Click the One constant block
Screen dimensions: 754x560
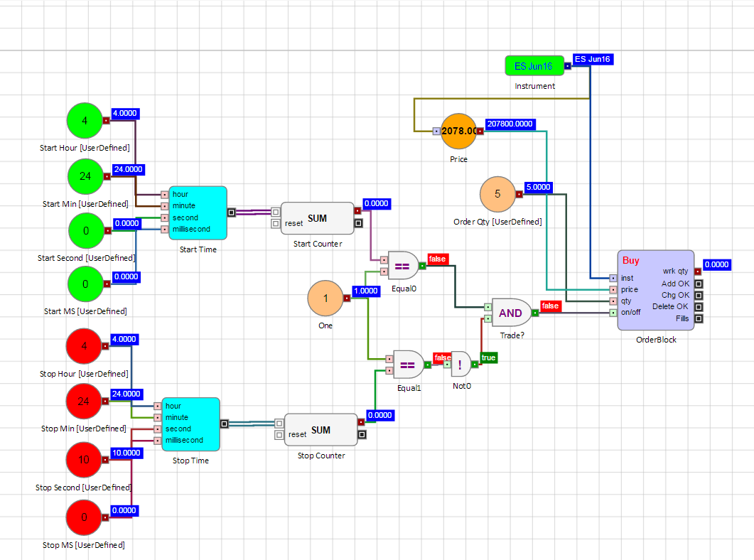click(325, 299)
